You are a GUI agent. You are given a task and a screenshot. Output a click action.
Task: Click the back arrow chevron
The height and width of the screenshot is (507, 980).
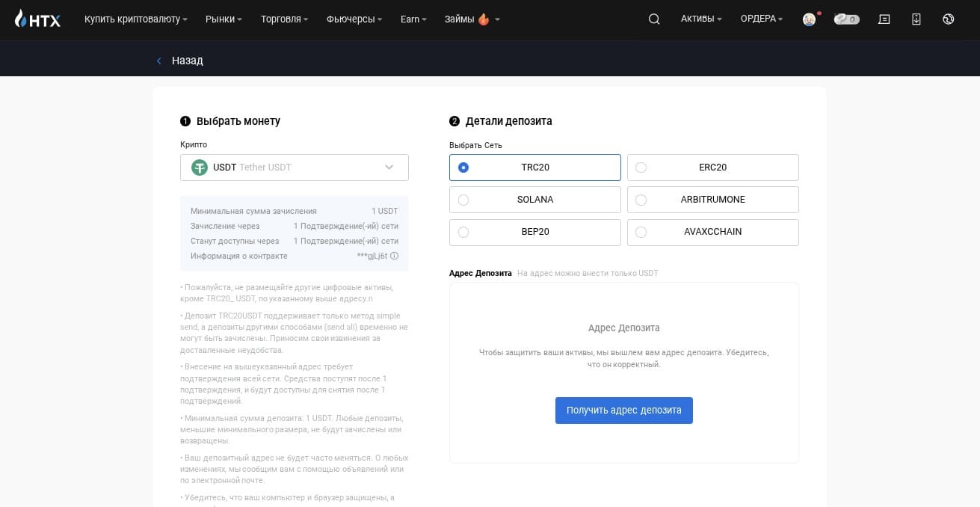pos(158,61)
